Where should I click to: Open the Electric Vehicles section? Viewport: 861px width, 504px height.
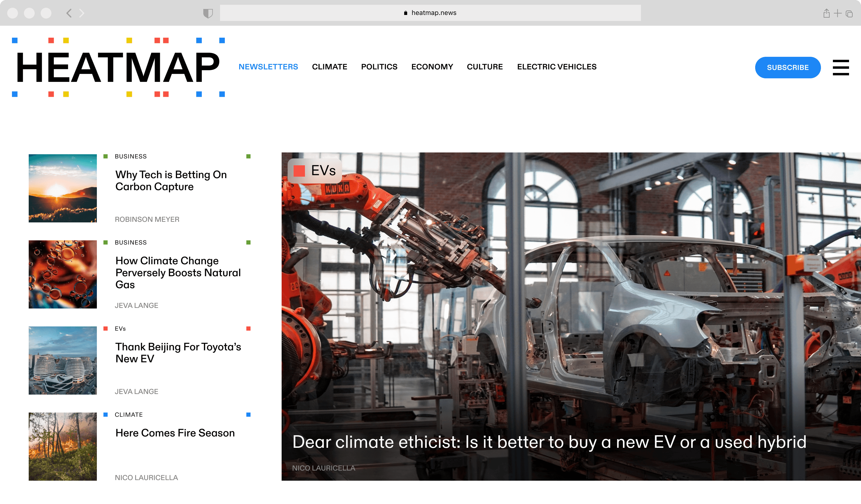point(557,67)
